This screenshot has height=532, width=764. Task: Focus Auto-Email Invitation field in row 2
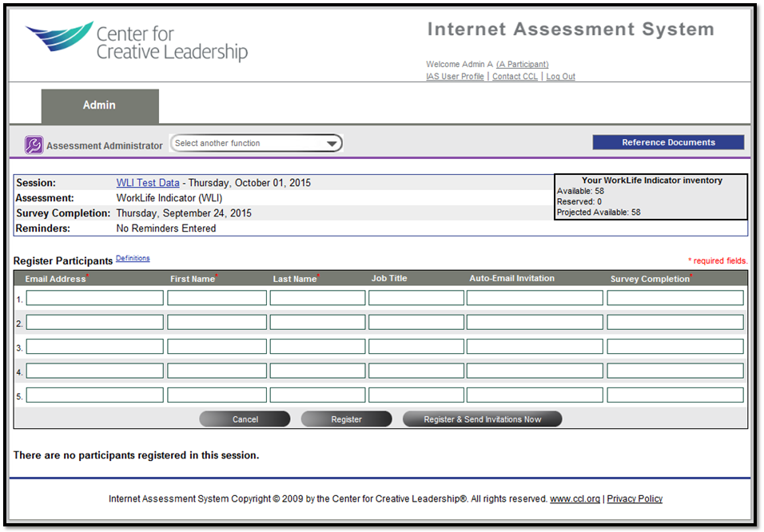tap(535, 323)
